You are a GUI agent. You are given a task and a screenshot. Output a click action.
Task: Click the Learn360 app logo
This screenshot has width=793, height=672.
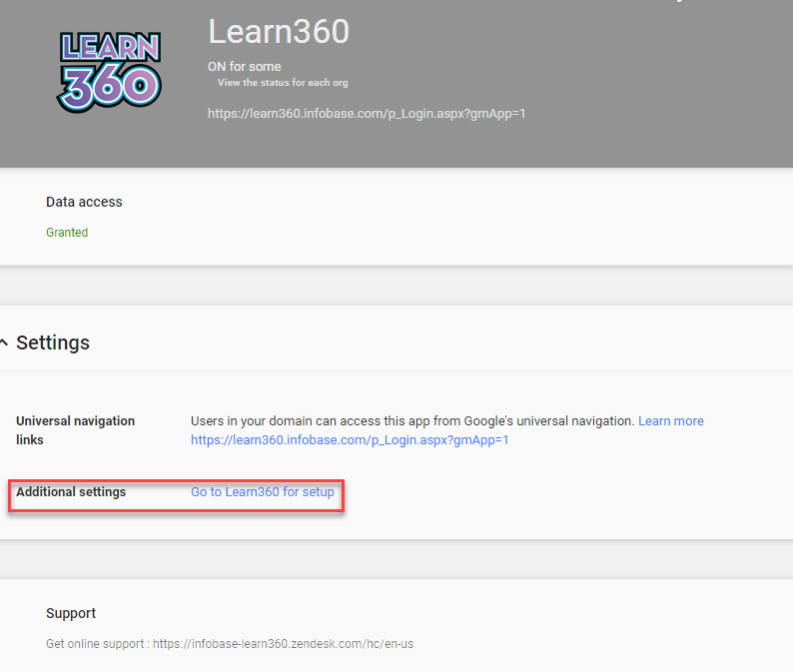click(x=108, y=70)
